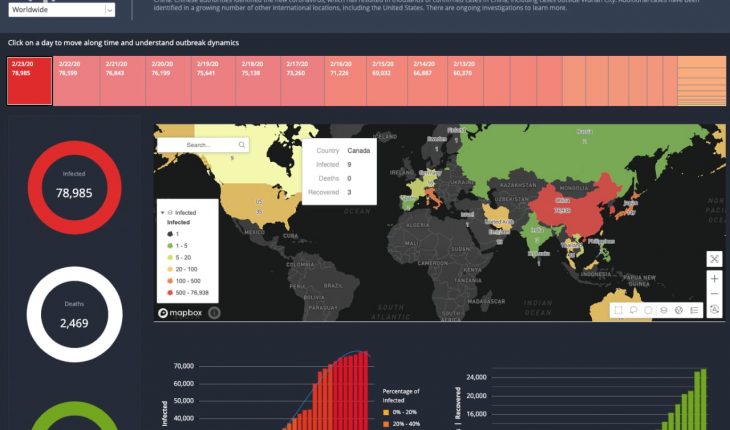Click legend swatch for 100 - 500 infected
Viewport: 730px width, 430px height.
pos(170,281)
